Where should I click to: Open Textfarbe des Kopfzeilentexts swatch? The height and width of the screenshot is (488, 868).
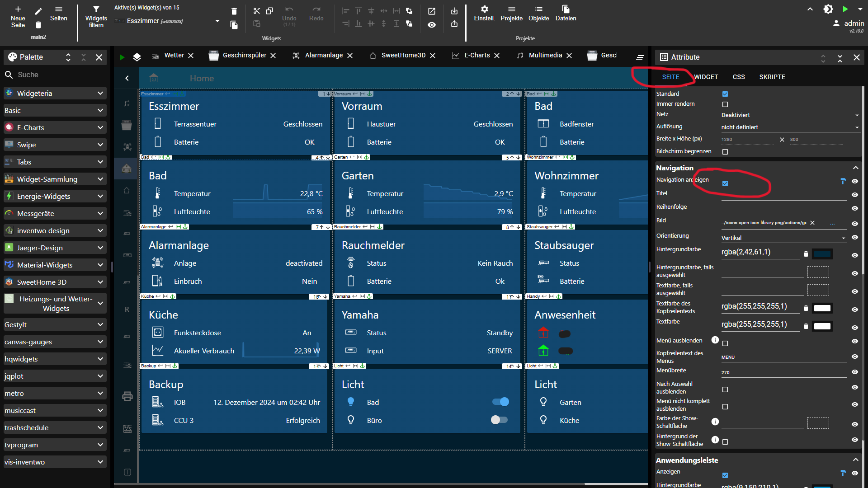(x=822, y=308)
